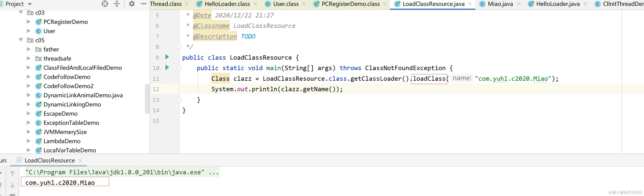Select EscapeDemo in project tree

tap(60, 114)
